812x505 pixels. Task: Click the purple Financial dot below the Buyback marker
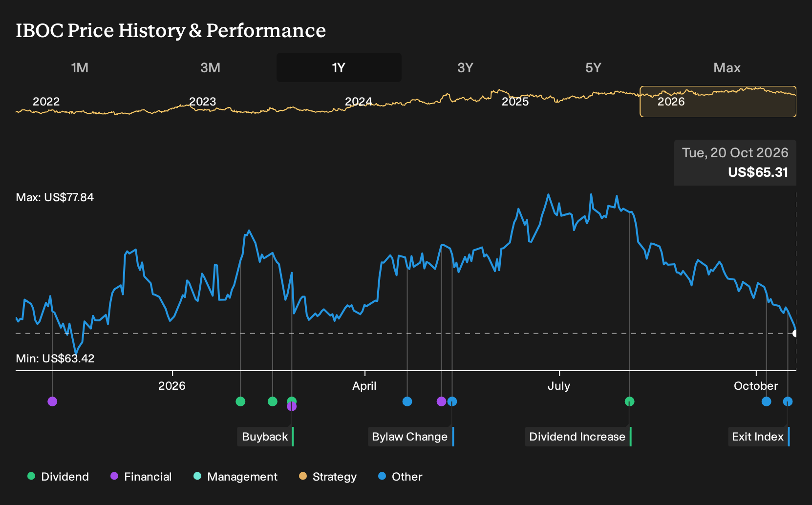tap(292, 406)
